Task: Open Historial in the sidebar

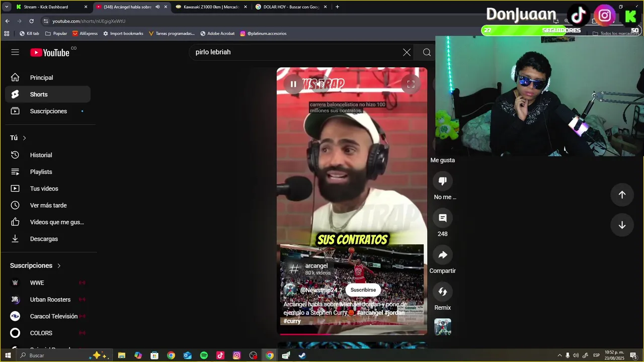Action: click(48, 155)
